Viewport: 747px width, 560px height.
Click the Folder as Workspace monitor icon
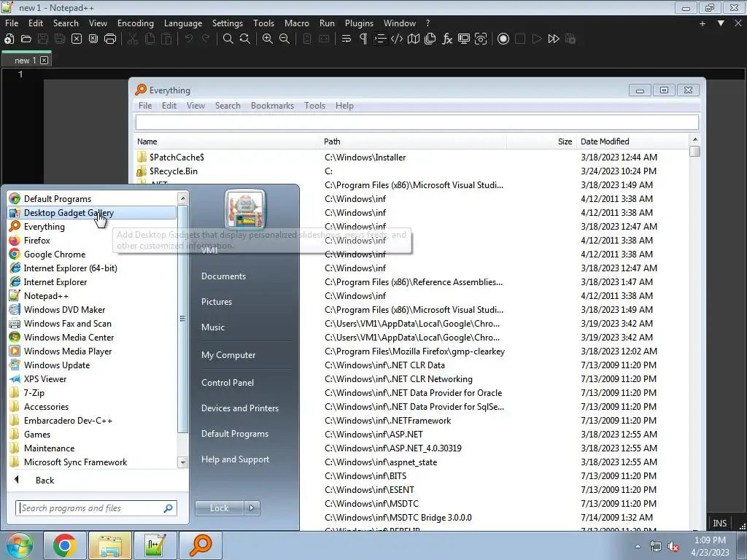click(x=463, y=39)
